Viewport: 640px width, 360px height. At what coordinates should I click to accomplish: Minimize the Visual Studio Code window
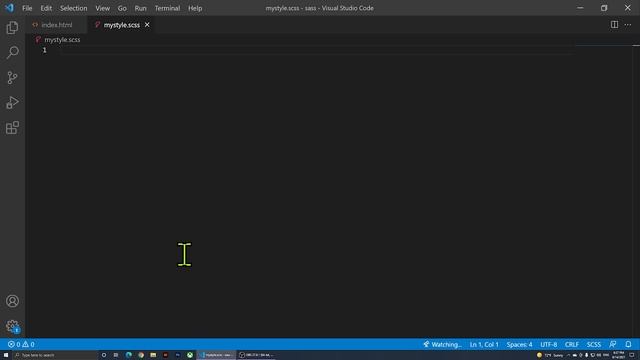580,8
